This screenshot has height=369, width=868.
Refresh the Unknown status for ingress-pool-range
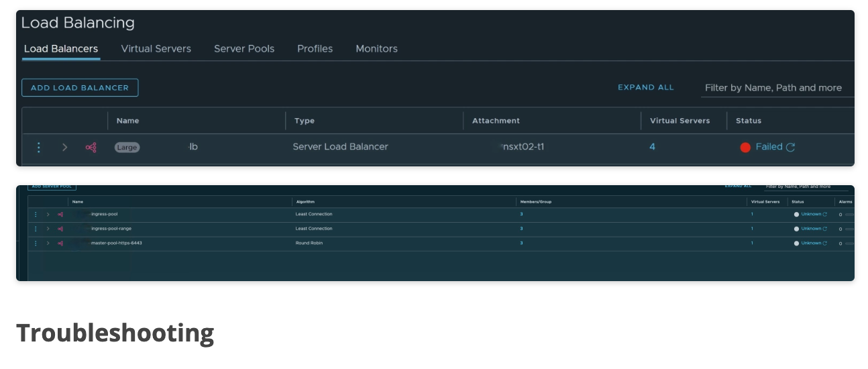tap(824, 229)
